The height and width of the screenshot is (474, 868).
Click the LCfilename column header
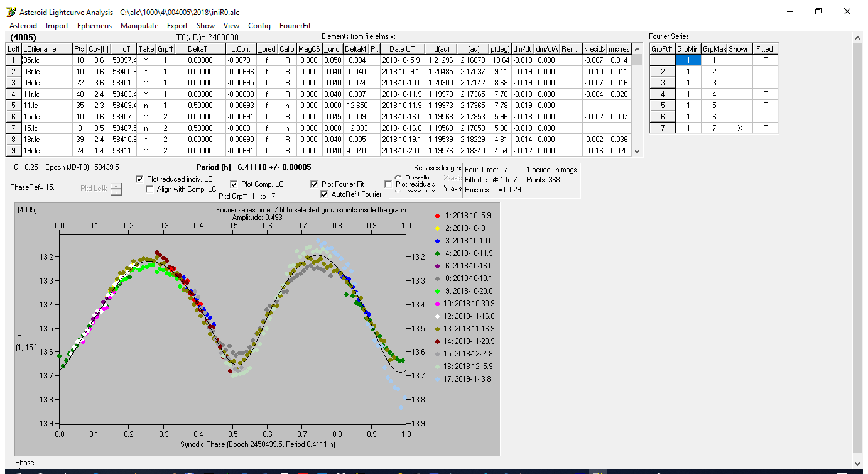pos(46,49)
